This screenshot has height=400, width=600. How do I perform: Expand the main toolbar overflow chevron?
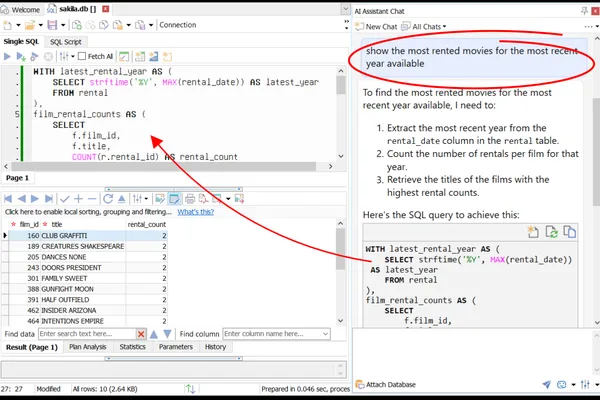346,25
